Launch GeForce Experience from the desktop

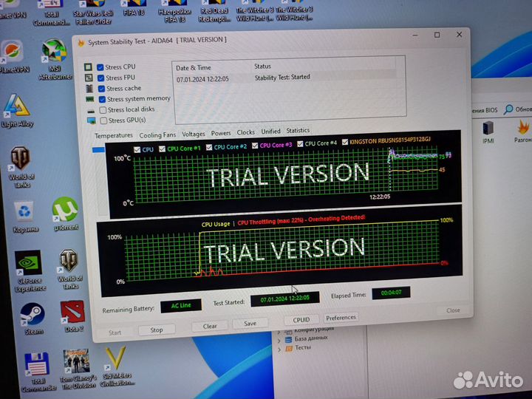[30, 270]
